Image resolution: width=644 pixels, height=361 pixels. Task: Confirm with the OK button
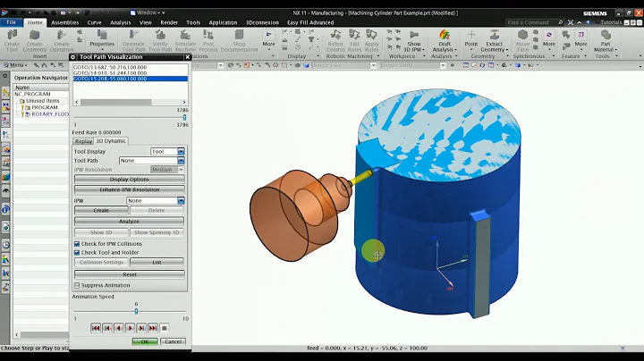click(x=145, y=341)
